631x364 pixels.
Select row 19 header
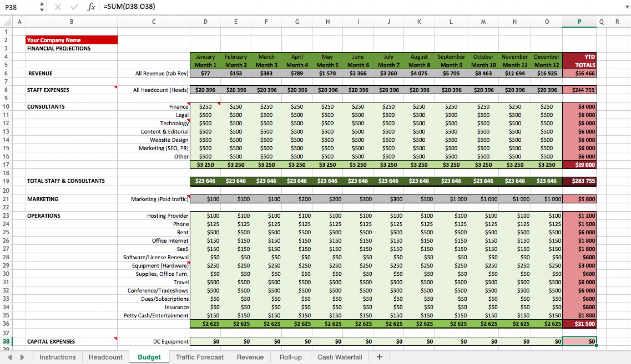tap(6, 181)
